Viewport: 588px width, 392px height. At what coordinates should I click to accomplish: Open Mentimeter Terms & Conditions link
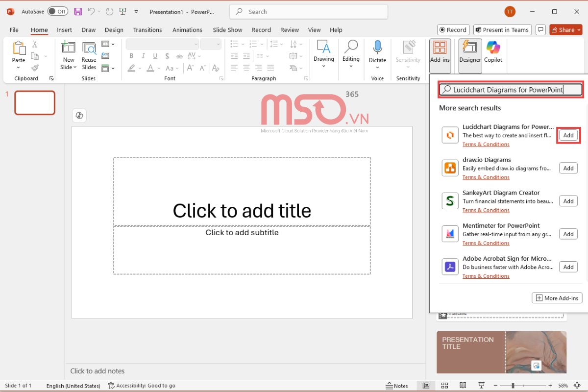tap(486, 243)
